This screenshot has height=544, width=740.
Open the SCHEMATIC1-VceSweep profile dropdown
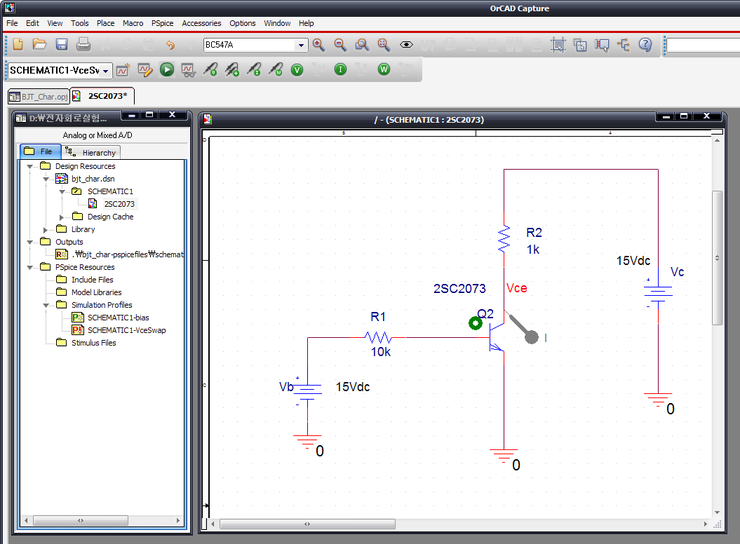pyautogui.click(x=106, y=71)
